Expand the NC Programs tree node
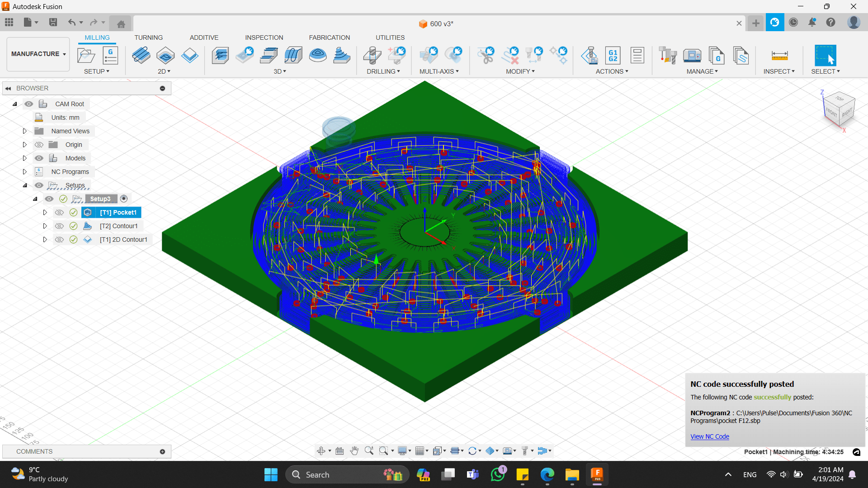Screen dimensions: 868x488 tap(25, 172)
